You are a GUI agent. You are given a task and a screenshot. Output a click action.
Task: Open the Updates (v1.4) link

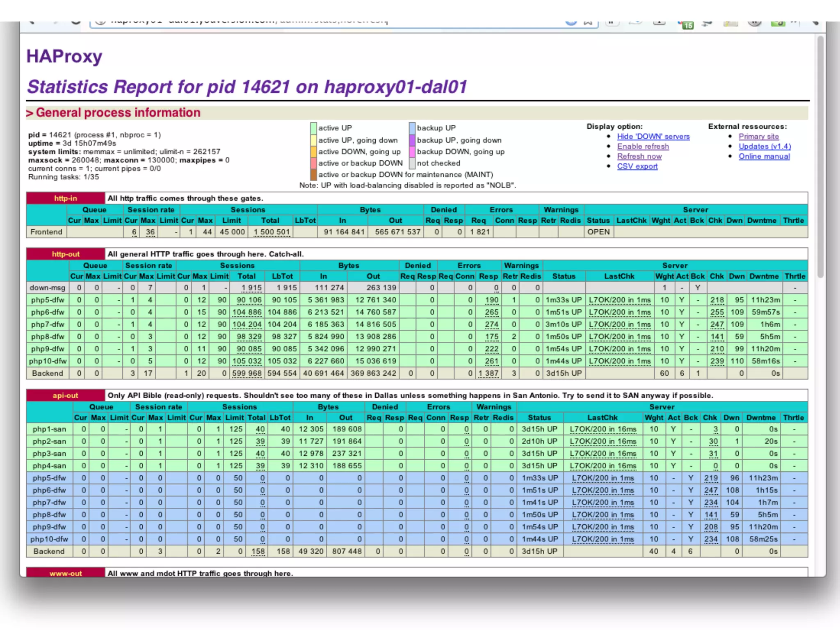tap(765, 146)
